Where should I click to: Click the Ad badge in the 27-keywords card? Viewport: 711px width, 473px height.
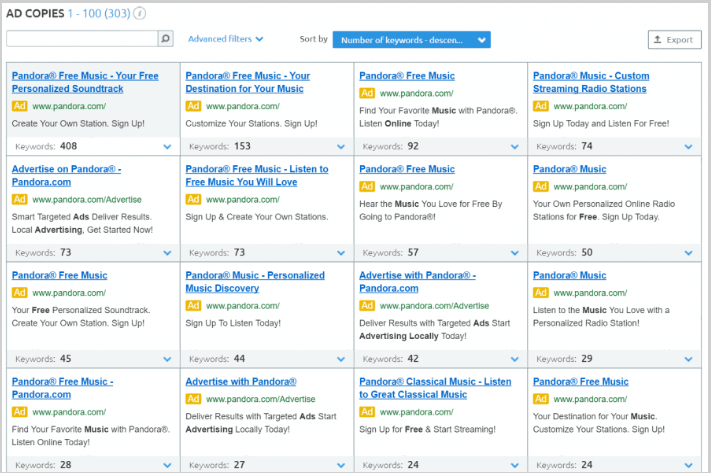pos(193,399)
